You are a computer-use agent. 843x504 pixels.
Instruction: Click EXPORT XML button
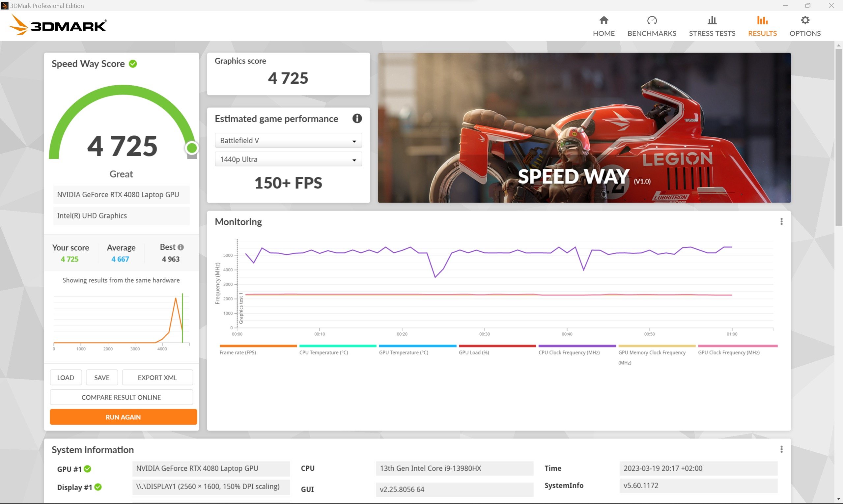[157, 377]
